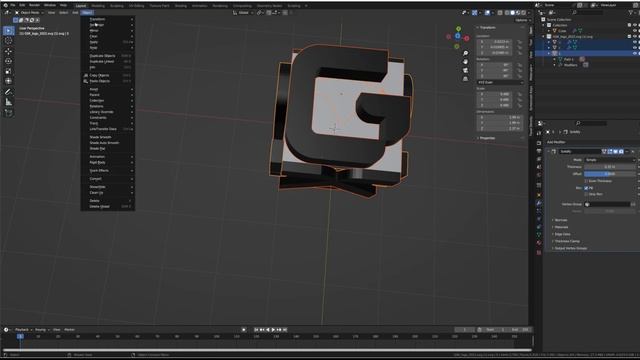Open the View menu in viewport header
This screenshot has height=360, width=640.
[51, 13]
